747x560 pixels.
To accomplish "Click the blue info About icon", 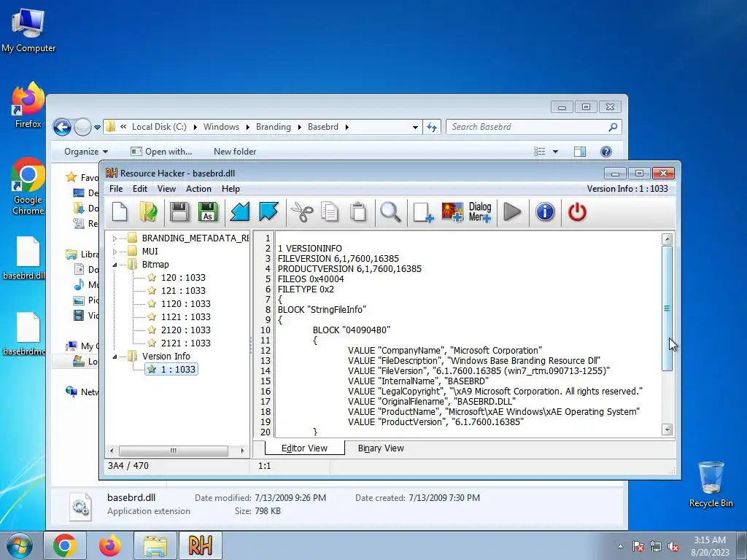I will [545, 212].
